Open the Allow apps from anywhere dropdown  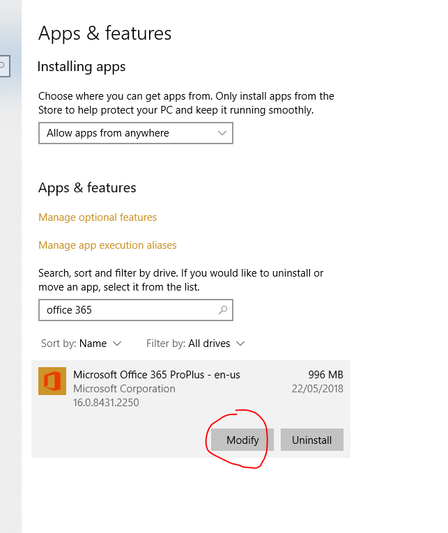pyautogui.click(x=136, y=133)
